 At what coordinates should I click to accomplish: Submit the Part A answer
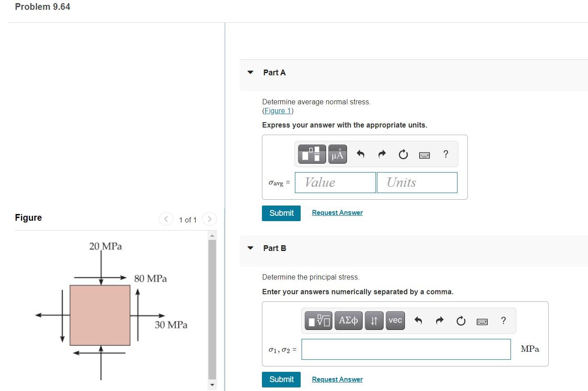[282, 213]
